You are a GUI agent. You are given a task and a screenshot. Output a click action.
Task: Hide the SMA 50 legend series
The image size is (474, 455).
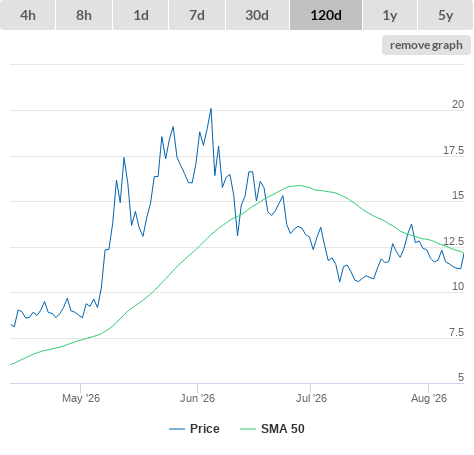[283, 429]
